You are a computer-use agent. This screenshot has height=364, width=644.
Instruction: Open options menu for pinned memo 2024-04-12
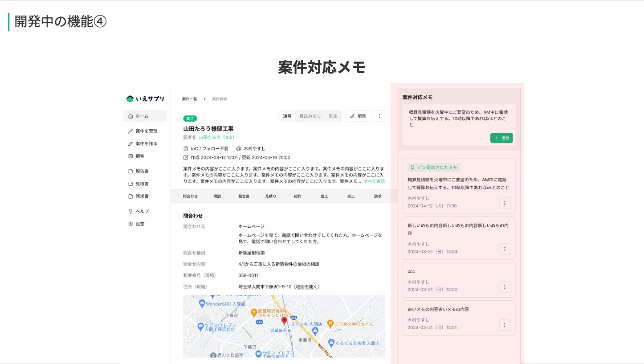pos(505,203)
